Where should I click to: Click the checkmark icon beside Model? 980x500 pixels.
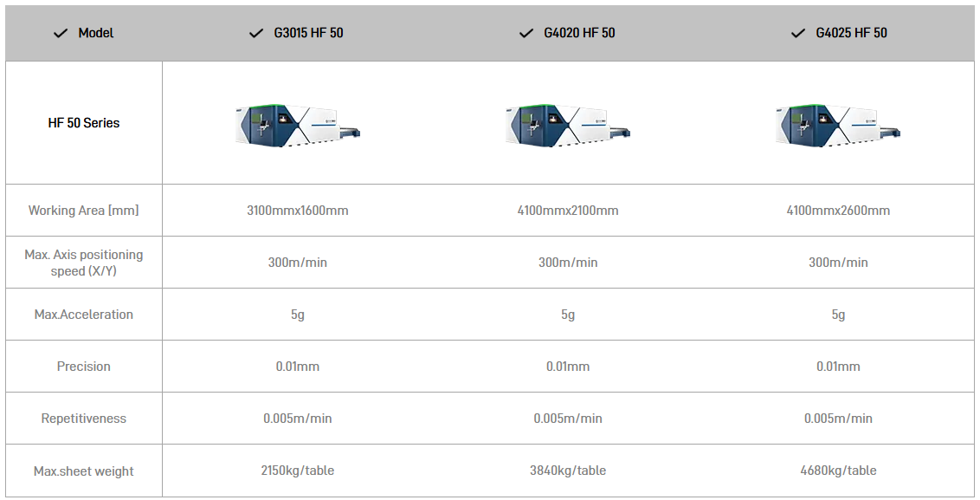pos(61,33)
